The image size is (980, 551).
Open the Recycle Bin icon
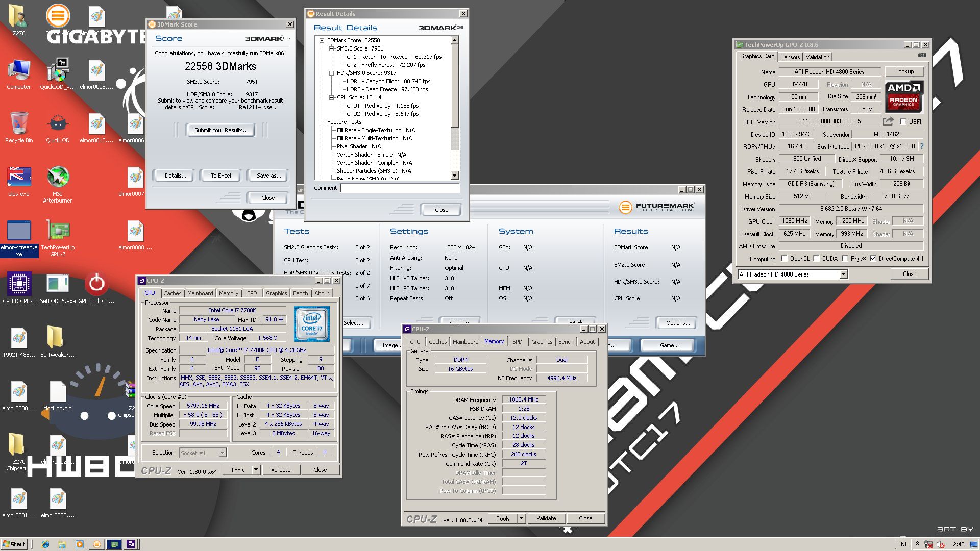click(x=19, y=128)
